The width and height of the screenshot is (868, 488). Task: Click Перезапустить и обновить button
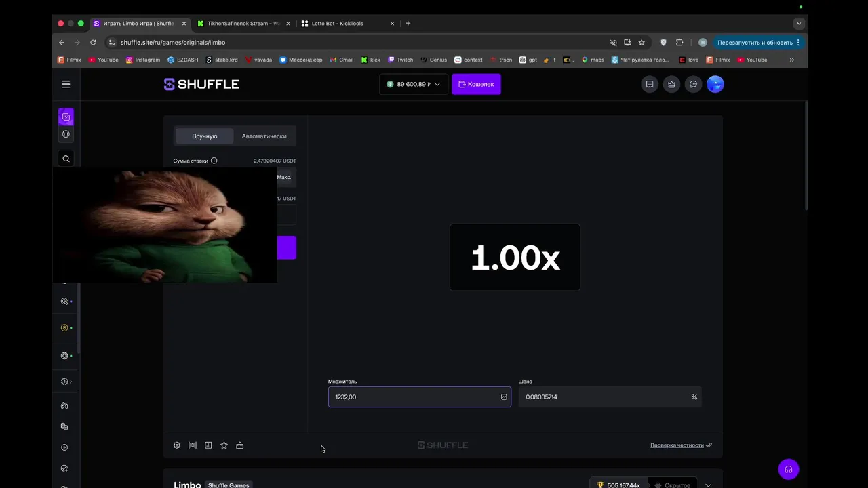758,42
